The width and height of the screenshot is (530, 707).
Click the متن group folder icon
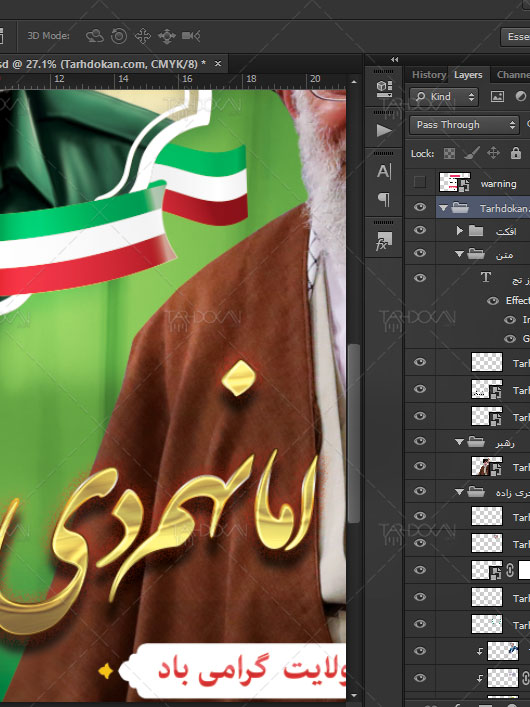[x=476, y=254]
